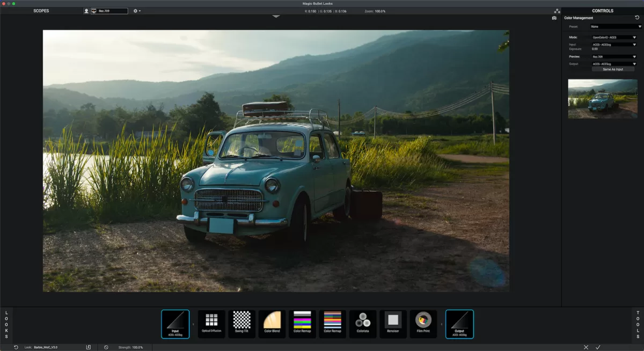Click the Zoom 100.0% value
The width and height of the screenshot is (644, 351).
click(x=380, y=11)
